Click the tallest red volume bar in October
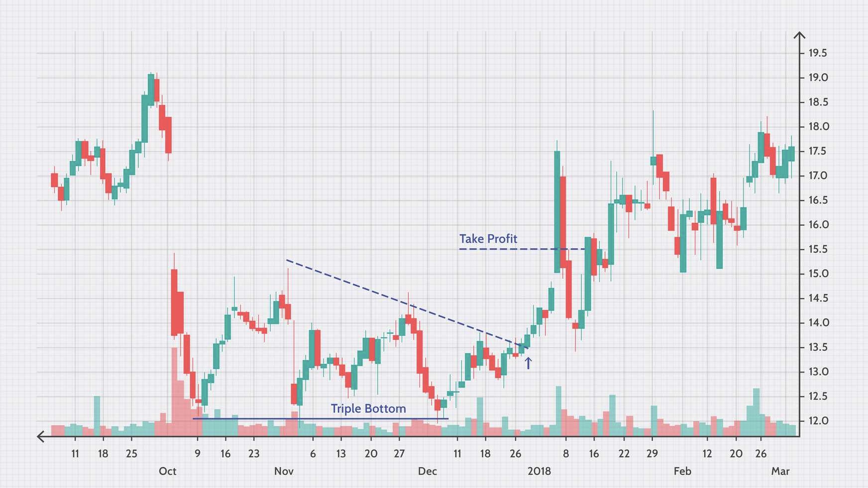The width and height of the screenshot is (868, 488). [174, 392]
